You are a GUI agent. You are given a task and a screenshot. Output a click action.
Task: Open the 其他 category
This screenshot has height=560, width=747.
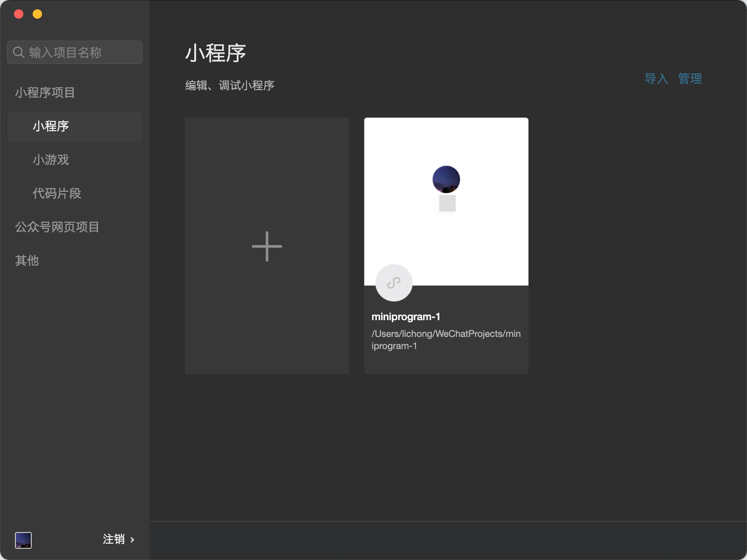[26, 260]
